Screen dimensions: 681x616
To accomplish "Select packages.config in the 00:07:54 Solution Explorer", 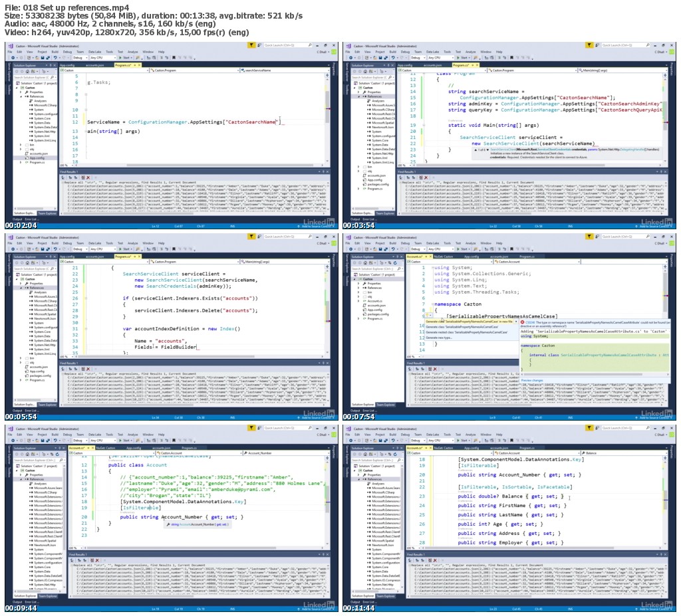I will [x=378, y=314].
